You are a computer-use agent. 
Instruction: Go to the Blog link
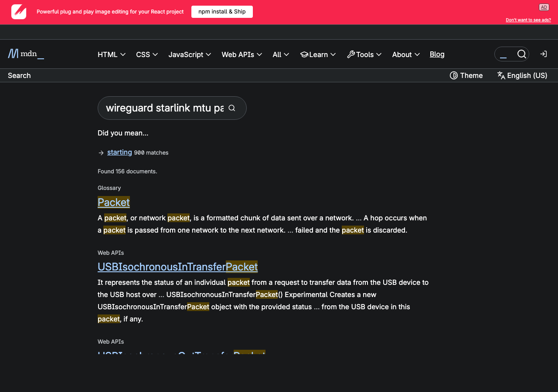pos(437,54)
